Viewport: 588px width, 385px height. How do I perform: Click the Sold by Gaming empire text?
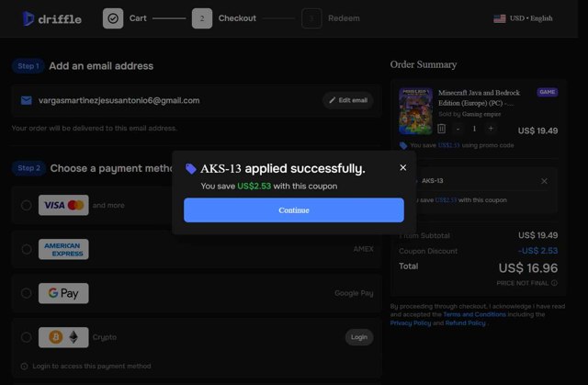[469, 114]
